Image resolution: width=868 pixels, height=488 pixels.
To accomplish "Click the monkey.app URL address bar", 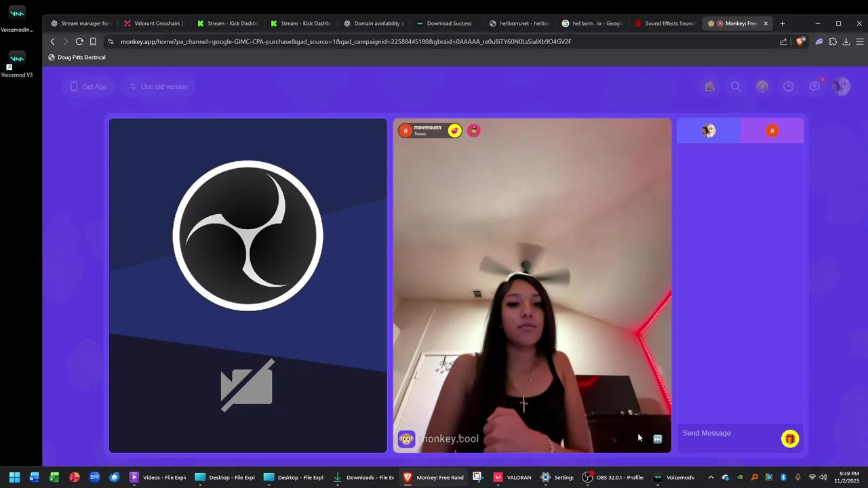I will tap(346, 41).
